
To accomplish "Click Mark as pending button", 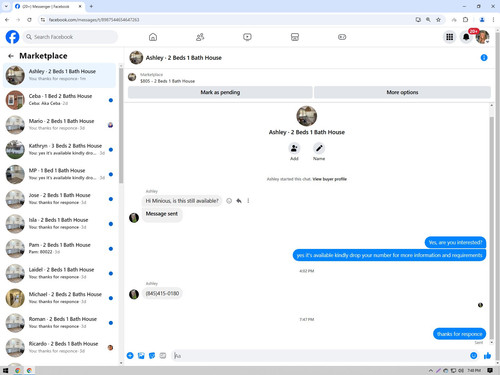I will pos(220,92).
